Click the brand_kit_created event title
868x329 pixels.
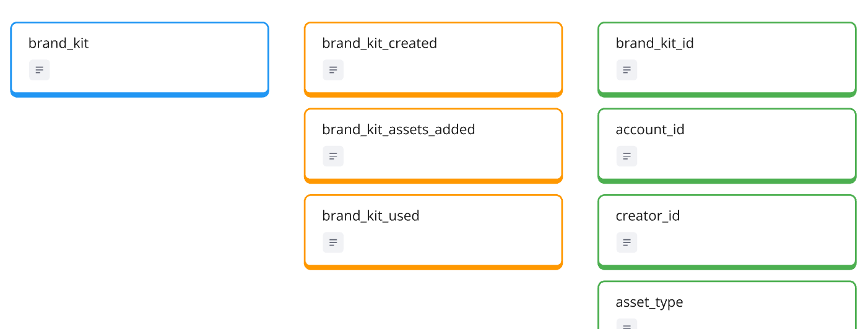point(380,43)
